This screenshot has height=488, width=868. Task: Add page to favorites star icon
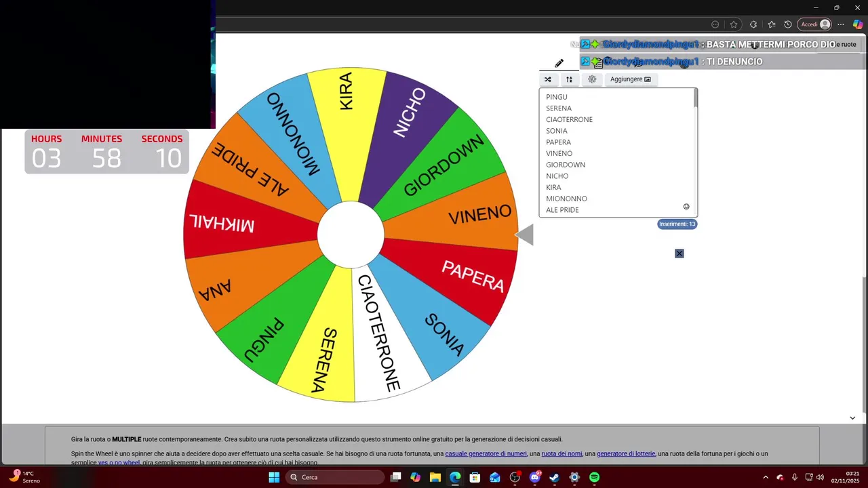tap(734, 24)
